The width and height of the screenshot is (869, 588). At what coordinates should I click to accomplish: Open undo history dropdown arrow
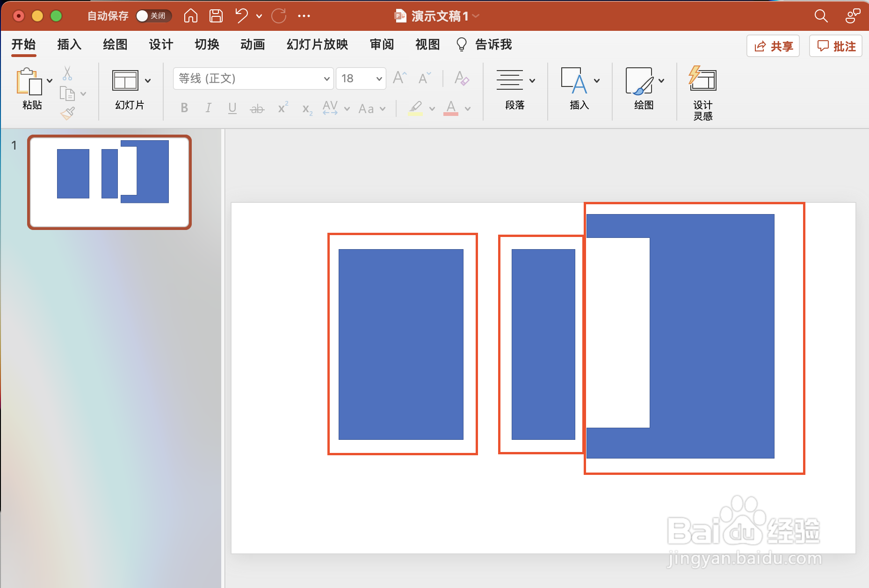(259, 16)
